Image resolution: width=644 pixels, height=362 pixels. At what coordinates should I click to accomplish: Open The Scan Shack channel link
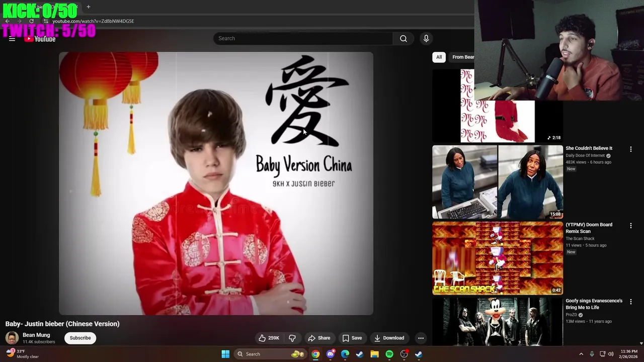click(x=580, y=239)
